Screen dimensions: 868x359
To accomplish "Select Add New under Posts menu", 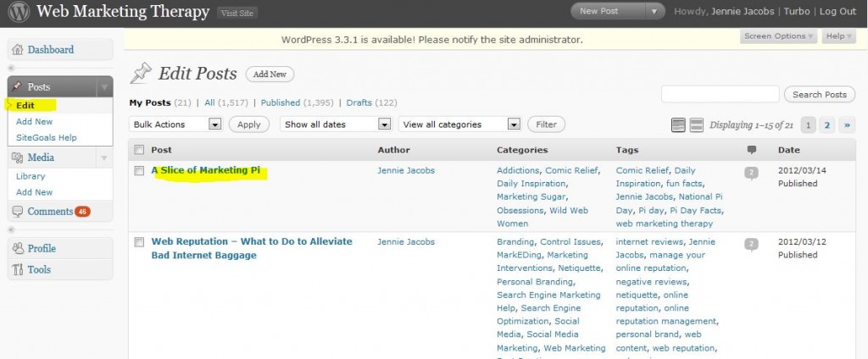I will pyautogui.click(x=34, y=121).
